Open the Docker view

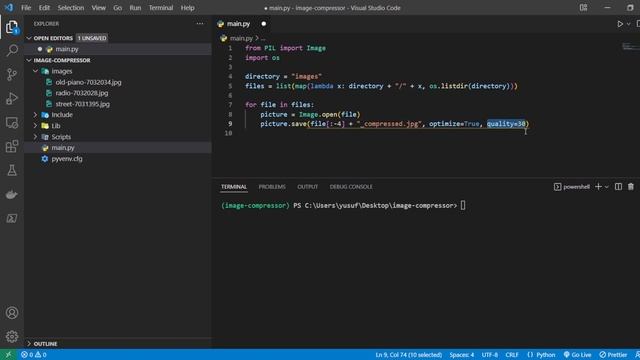(12, 194)
